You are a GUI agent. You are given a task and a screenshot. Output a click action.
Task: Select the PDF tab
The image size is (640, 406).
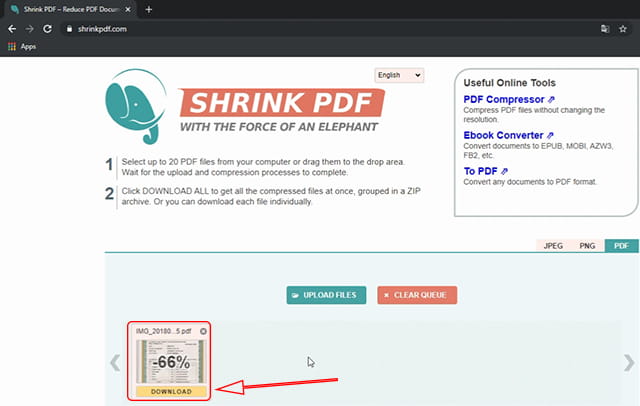coord(621,246)
